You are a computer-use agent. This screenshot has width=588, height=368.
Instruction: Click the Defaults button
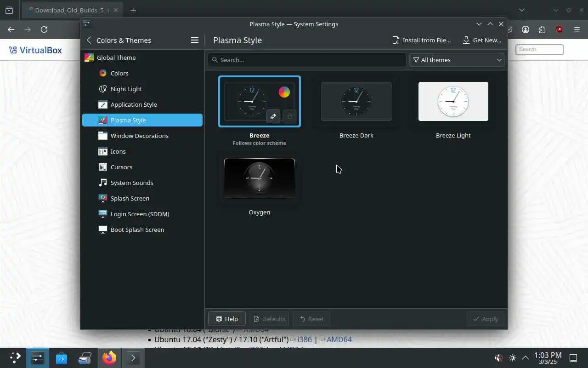(269, 319)
